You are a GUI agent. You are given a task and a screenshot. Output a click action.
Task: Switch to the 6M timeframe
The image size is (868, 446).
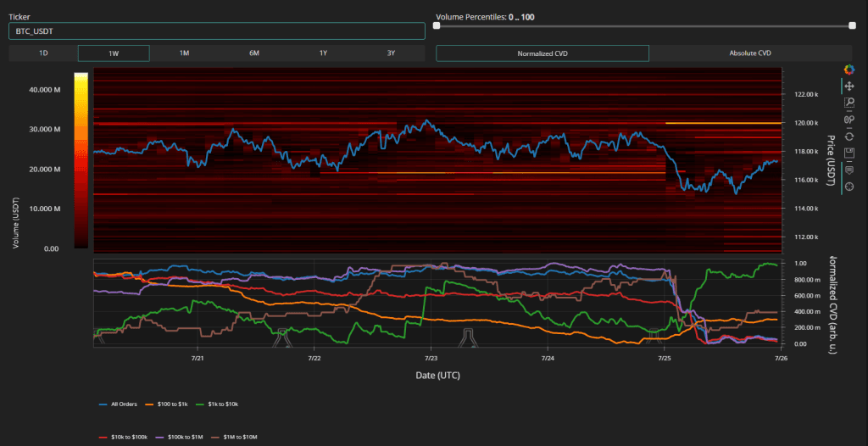254,53
